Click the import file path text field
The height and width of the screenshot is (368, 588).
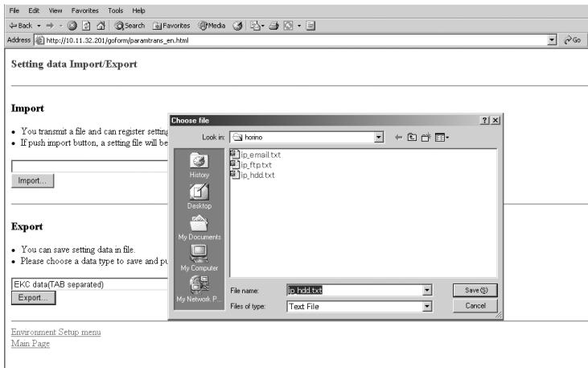pos(90,166)
